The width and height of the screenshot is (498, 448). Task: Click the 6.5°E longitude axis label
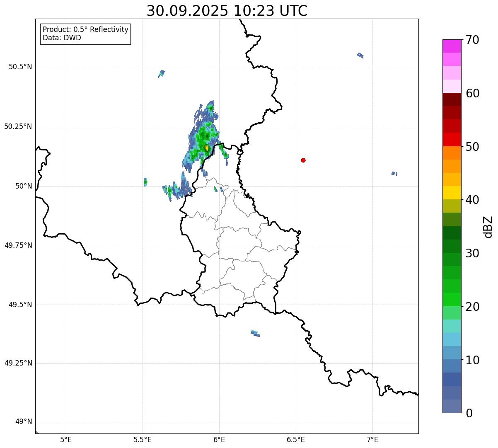(296, 439)
